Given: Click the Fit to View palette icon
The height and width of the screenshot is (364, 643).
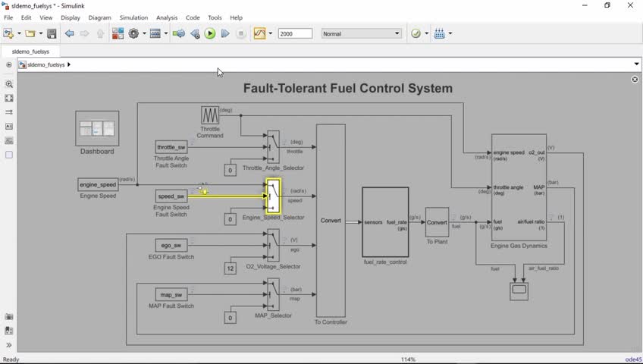Looking at the screenshot, I should click(9, 99).
